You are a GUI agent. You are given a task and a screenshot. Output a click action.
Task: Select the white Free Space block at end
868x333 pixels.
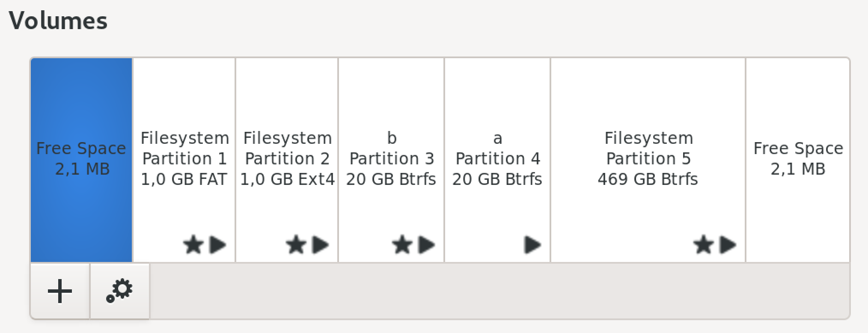click(798, 159)
